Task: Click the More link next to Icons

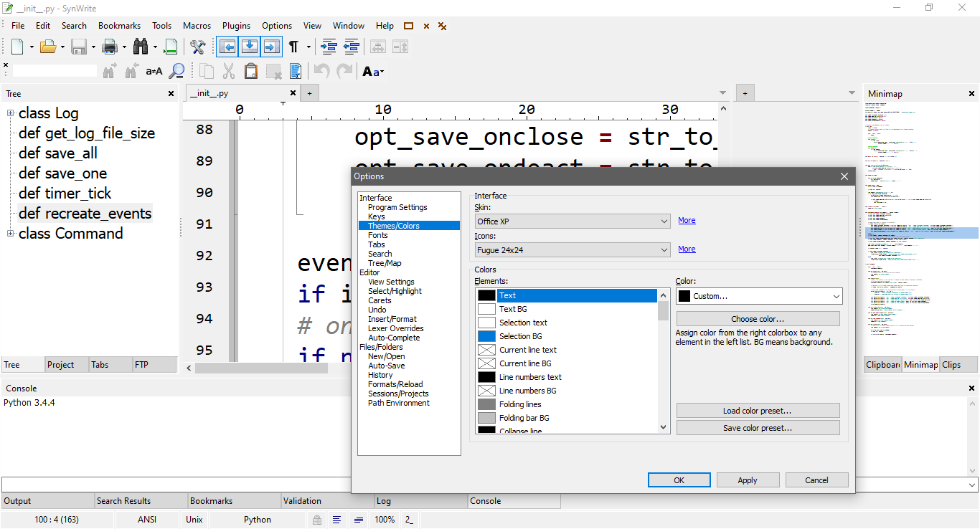Action: 687,249
